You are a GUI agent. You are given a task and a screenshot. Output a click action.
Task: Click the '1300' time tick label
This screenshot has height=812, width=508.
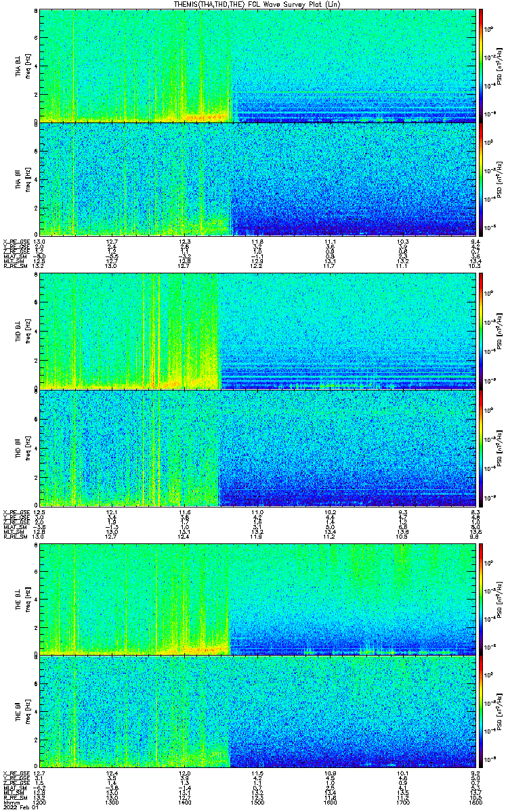[112, 802]
